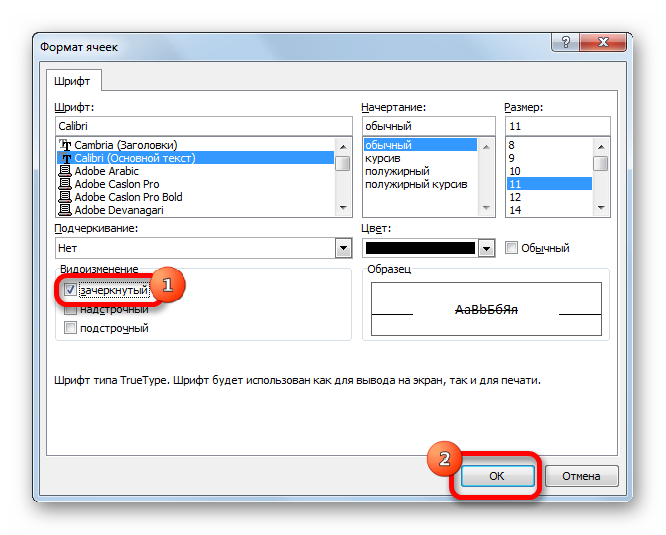666x535 pixels.
Task: Select Adobe Caslon Pro Bold font
Action: 195,197
